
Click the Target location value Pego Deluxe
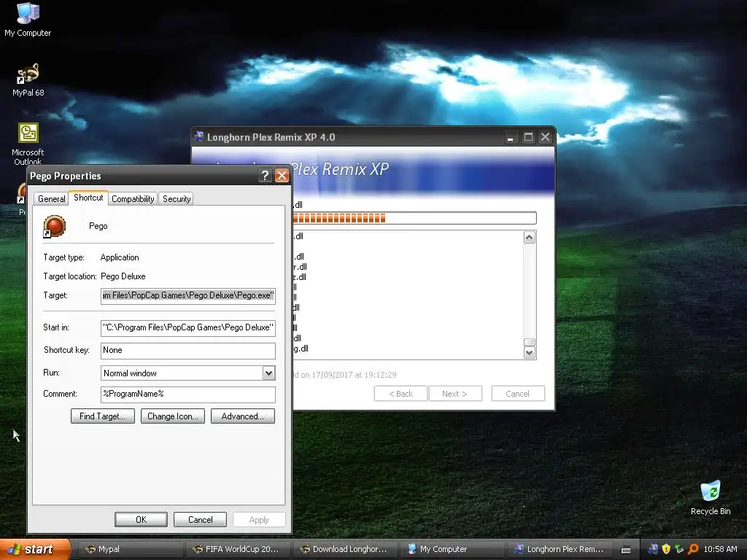pos(123,276)
